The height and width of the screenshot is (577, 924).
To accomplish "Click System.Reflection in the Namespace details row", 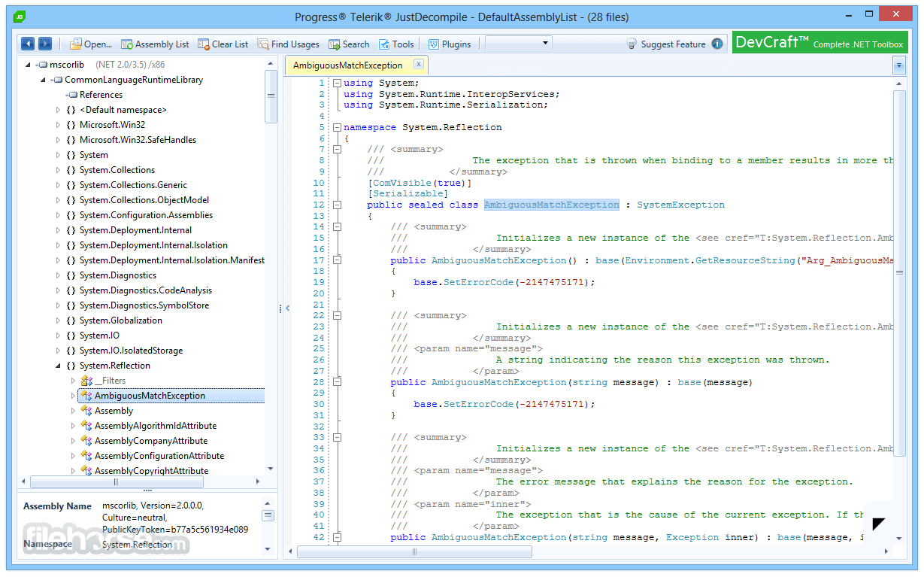I will coord(138,544).
